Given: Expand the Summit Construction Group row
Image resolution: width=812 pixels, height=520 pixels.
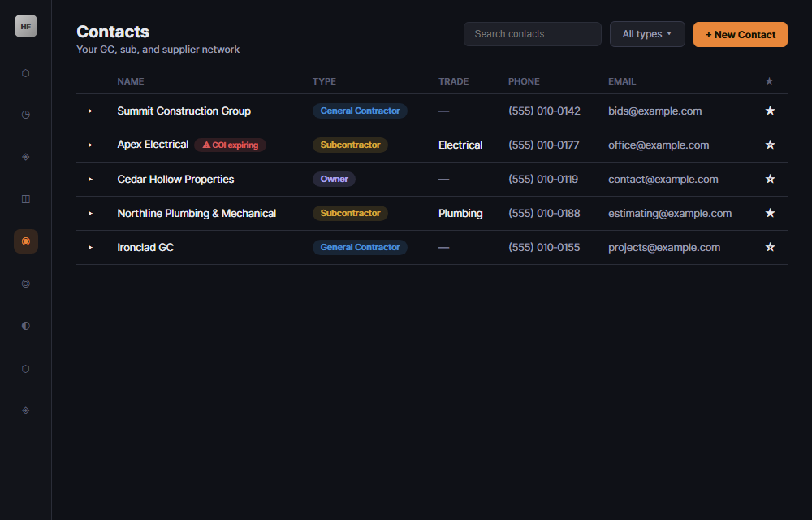Looking at the screenshot, I should click(x=90, y=110).
